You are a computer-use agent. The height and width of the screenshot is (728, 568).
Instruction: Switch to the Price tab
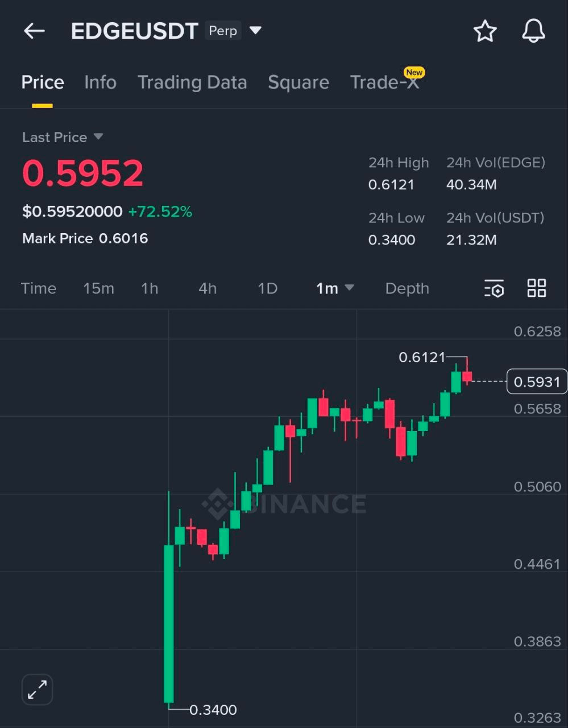tap(43, 82)
